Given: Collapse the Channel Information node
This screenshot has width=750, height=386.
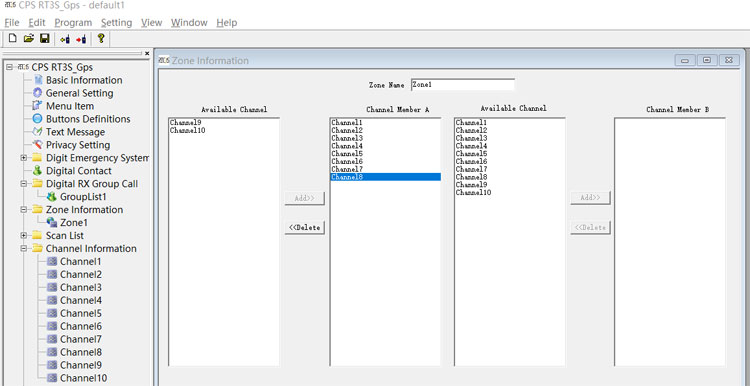Looking at the screenshot, I should pyautogui.click(x=23, y=248).
